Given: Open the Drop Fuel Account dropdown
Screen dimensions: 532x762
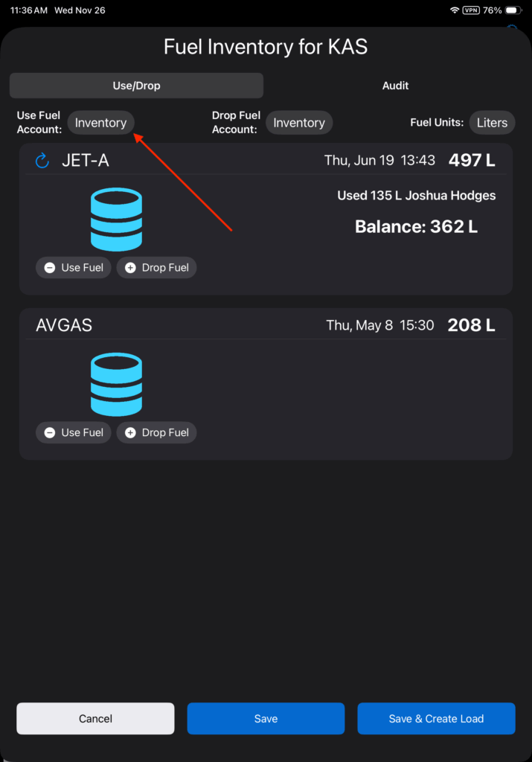Looking at the screenshot, I should click(x=299, y=123).
